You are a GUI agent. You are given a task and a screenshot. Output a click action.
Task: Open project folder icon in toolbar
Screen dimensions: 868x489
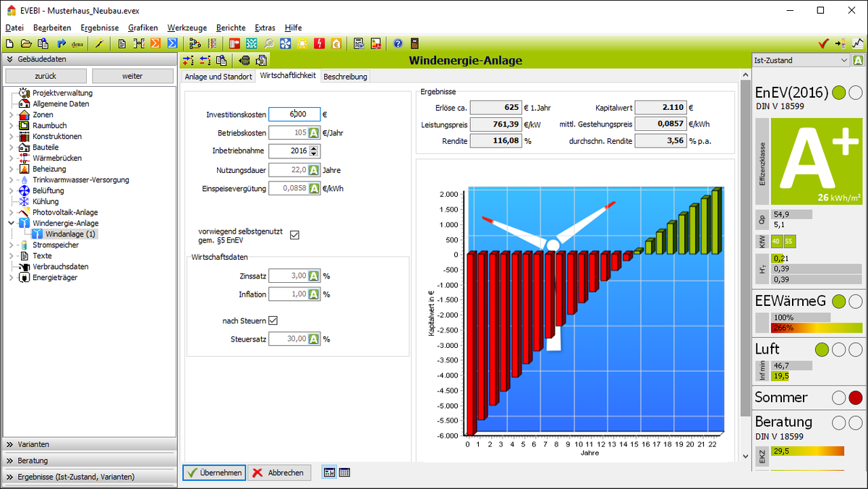26,43
